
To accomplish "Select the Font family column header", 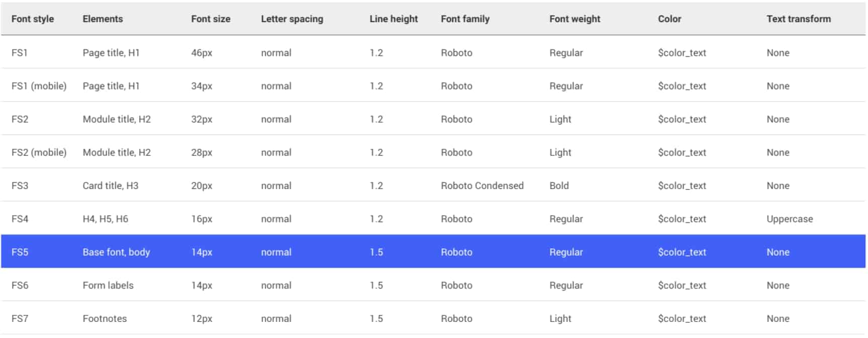I will coord(465,19).
